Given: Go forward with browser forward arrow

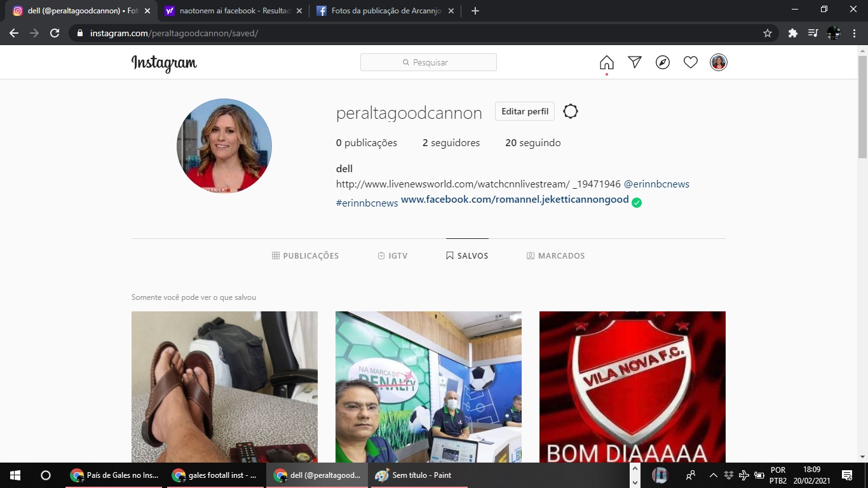Looking at the screenshot, I should point(34,33).
